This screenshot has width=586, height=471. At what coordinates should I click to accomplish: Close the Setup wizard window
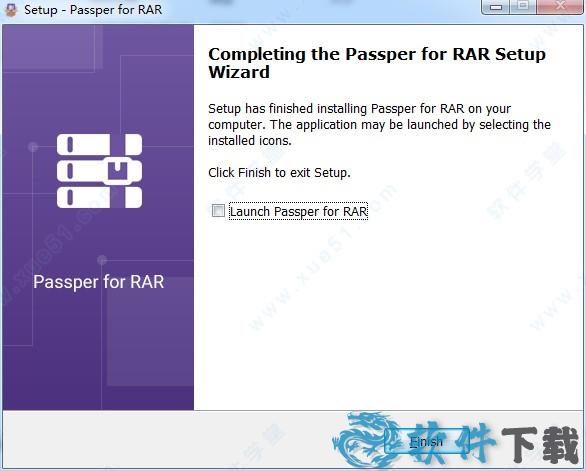click(560, 7)
